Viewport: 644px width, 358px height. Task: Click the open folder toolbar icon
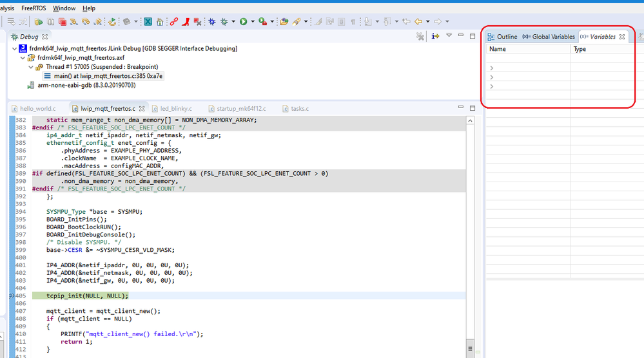[284, 22]
